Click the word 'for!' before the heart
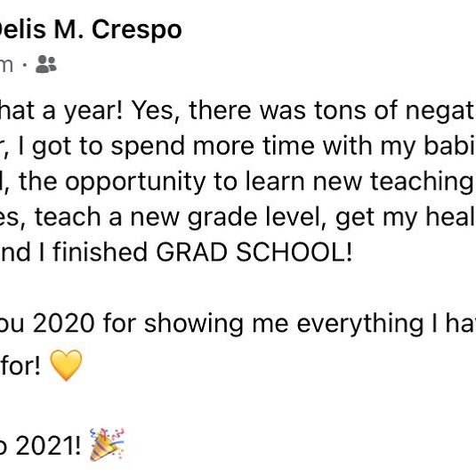Screen dimensions: 476x476 click(21, 366)
